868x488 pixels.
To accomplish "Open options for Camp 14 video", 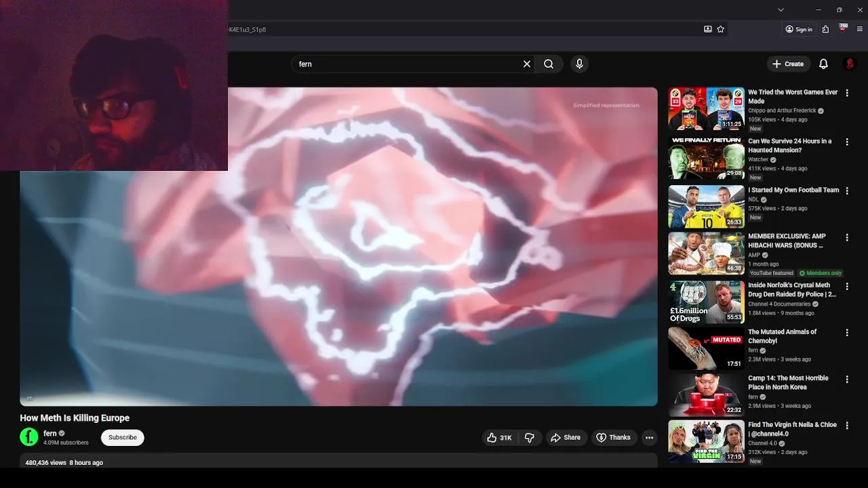I will pos(847,380).
